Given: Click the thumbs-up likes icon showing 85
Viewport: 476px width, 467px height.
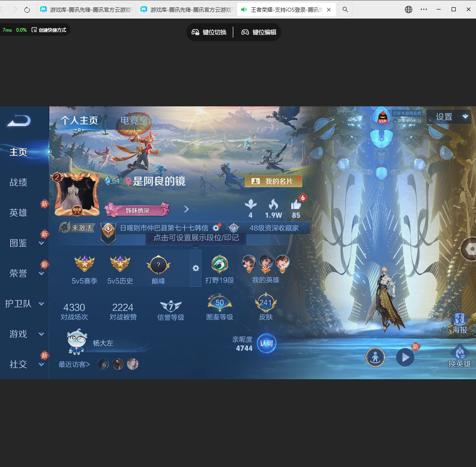Looking at the screenshot, I should click(296, 205).
